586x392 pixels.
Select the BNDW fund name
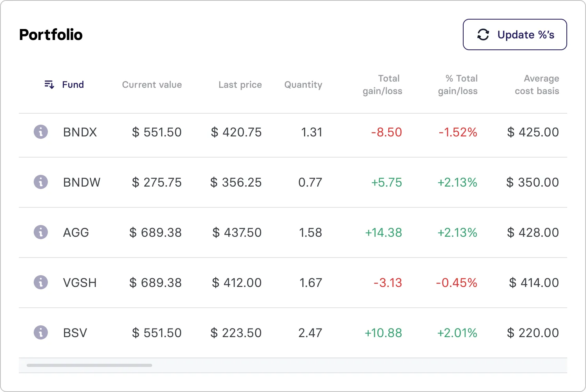click(x=82, y=182)
